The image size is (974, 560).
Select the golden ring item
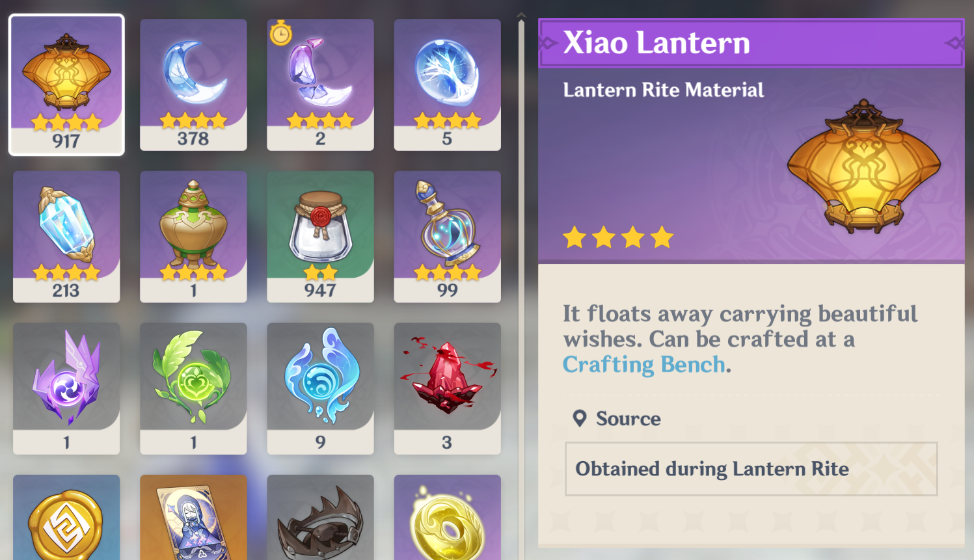pyautogui.click(x=447, y=517)
